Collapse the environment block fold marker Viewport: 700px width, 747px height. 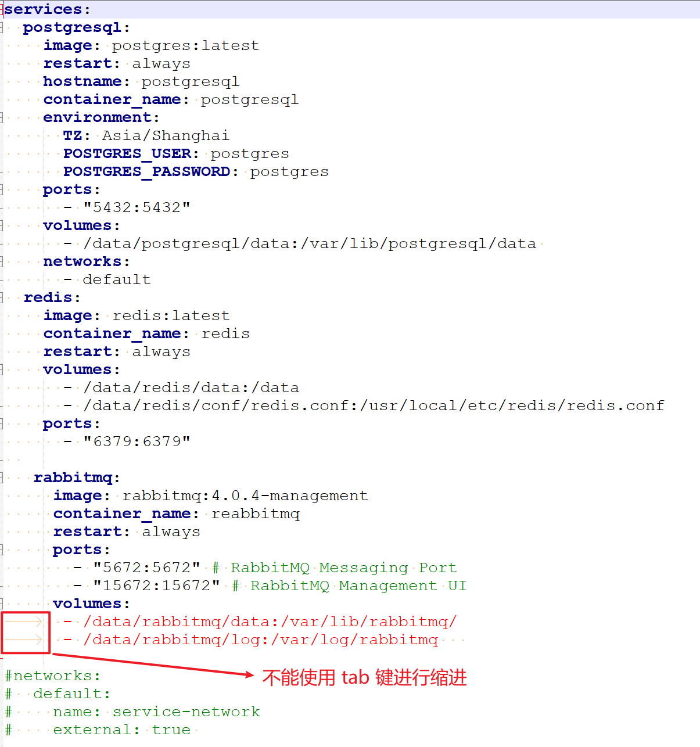(2, 117)
